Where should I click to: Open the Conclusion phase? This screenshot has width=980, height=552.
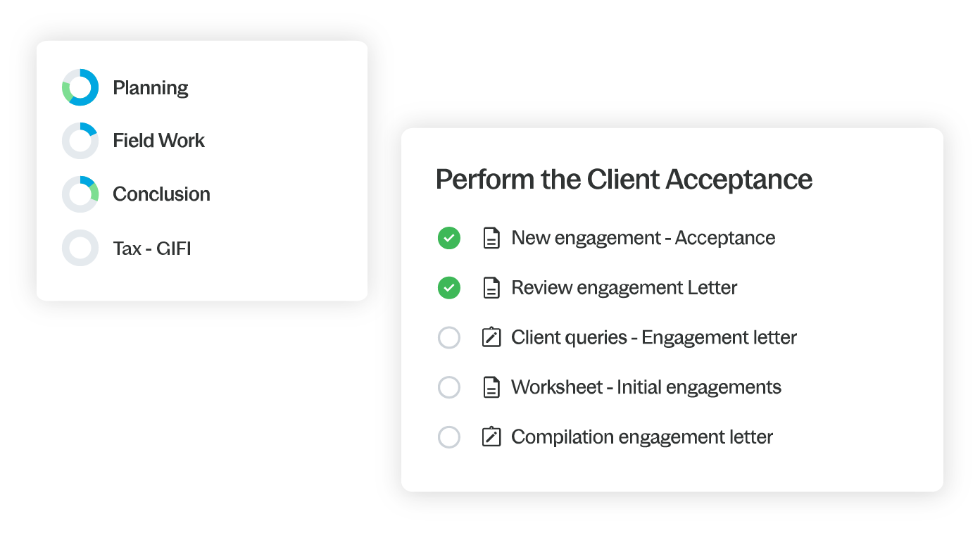[x=161, y=194]
